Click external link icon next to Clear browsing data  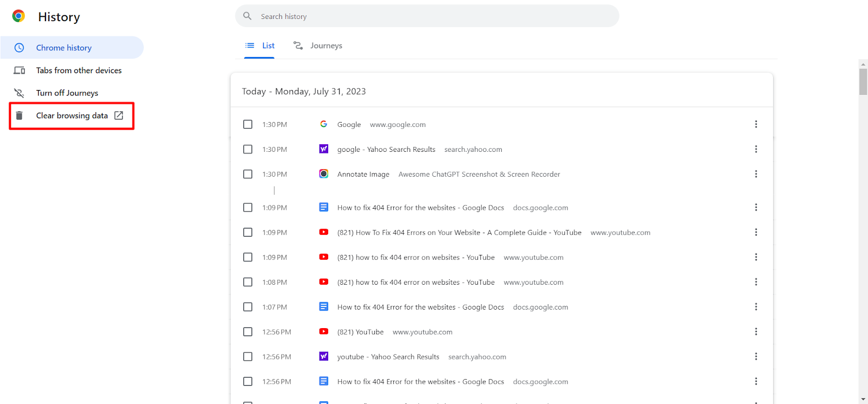coord(119,116)
